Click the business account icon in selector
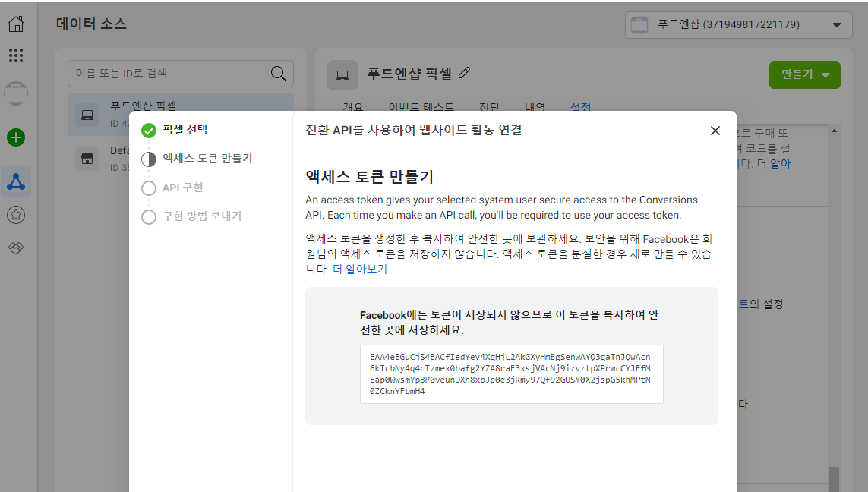868x492 pixels. (x=639, y=25)
